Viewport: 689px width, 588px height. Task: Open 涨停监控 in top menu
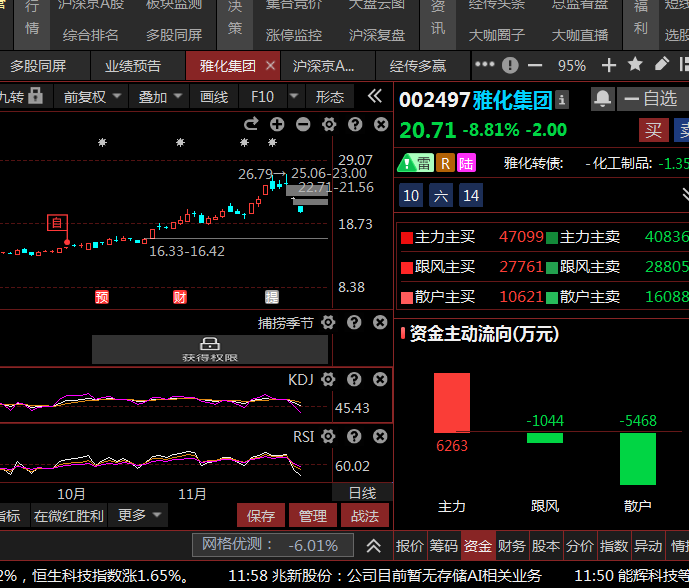(294, 35)
